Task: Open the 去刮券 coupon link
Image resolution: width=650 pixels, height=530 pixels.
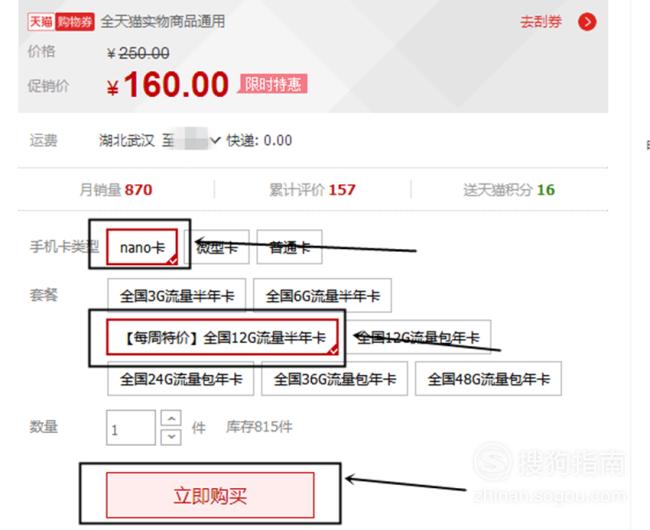Action: point(541,22)
